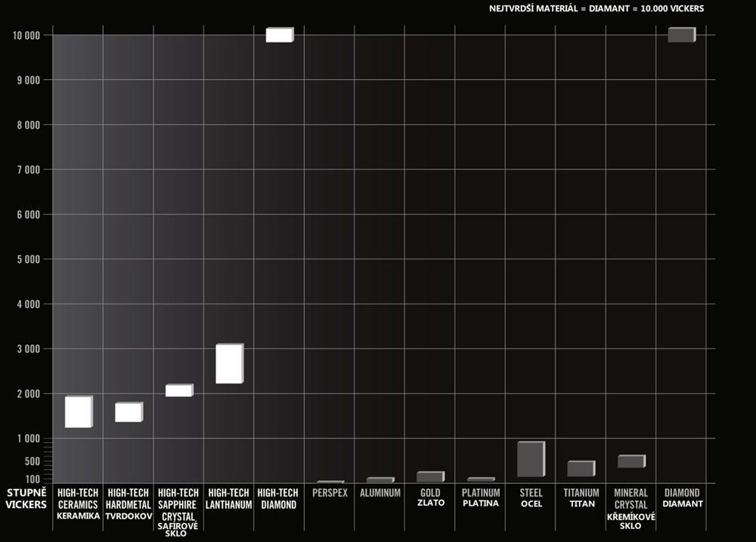Click the 10 000 y-axis value
This screenshot has width=756, height=542.
[26, 35]
